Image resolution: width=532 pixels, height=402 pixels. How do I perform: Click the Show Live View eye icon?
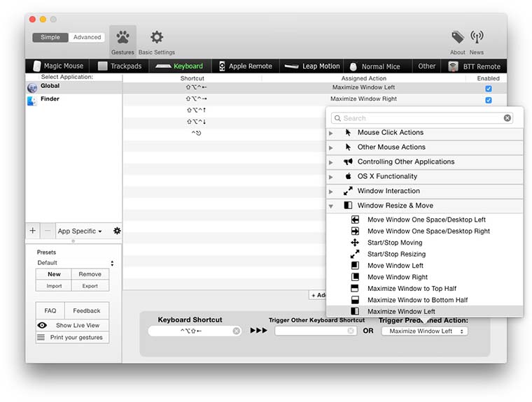(x=42, y=325)
